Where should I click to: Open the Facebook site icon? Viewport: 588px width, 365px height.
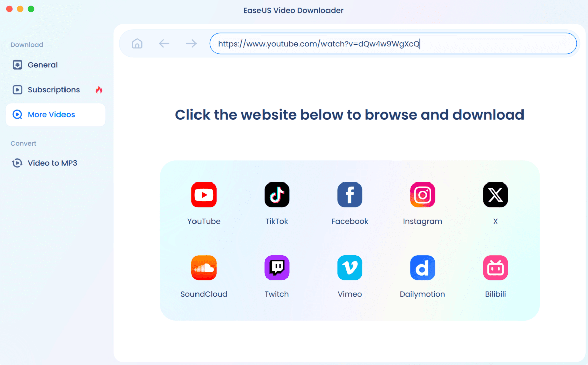[350, 195]
